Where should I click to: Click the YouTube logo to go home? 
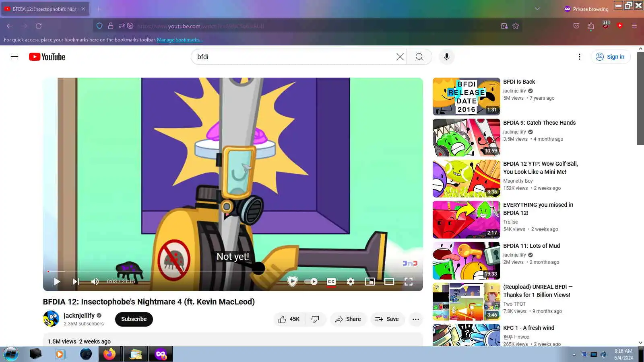[47, 57]
